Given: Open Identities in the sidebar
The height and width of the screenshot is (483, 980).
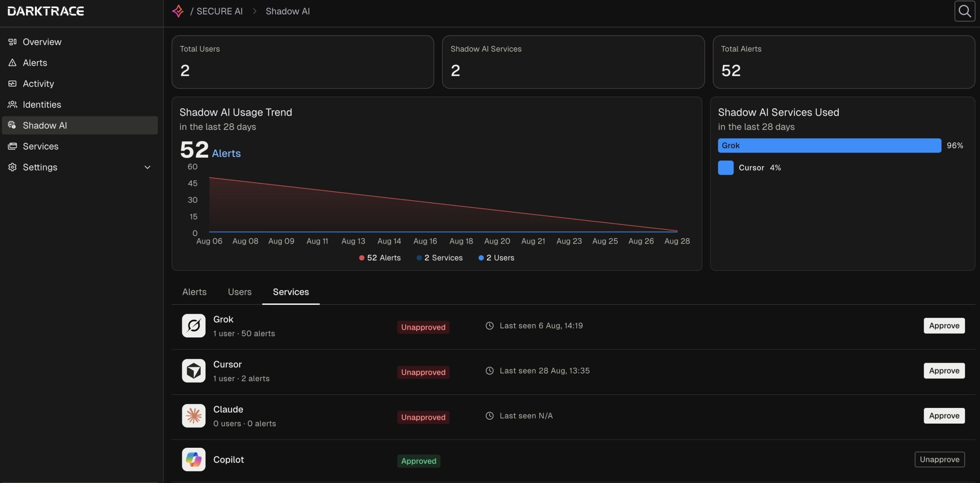Looking at the screenshot, I should coord(80,105).
